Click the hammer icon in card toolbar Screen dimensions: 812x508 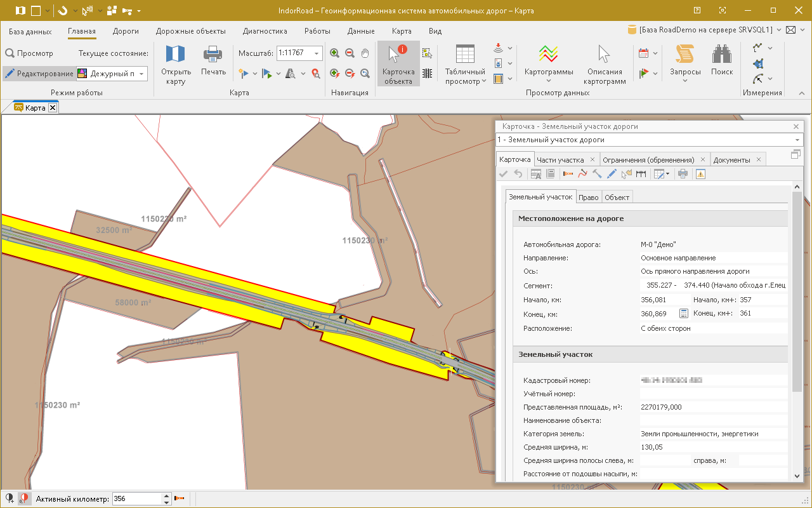pyautogui.click(x=597, y=173)
